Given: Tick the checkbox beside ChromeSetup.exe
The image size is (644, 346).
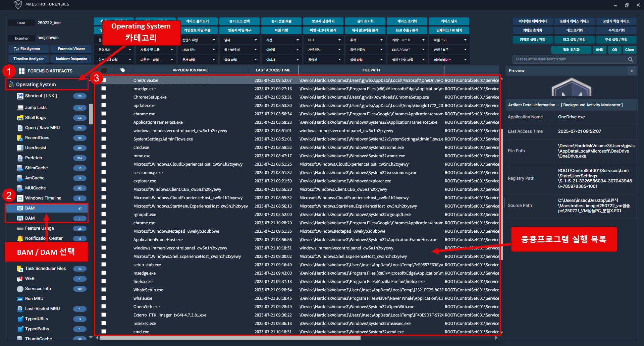Looking at the screenshot, I should (x=104, y=97).
